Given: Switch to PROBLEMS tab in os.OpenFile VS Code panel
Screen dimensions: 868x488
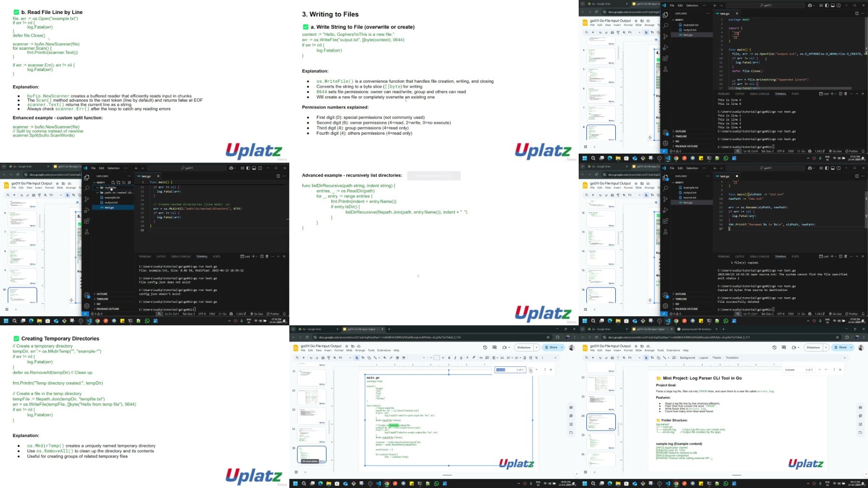Looking at the screenshot, I should click(x=724, y=94).
